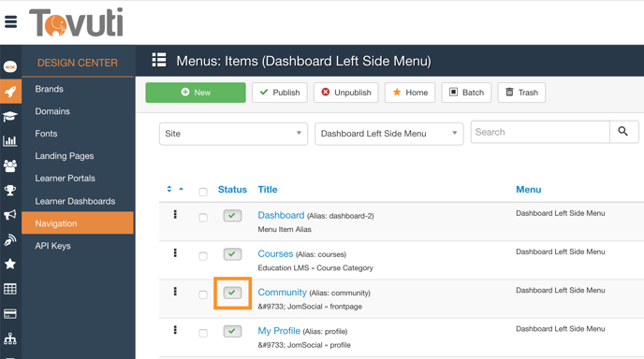
Task: Open the Dashboard Left Side Menu dropdown
Action: tap(389, 134)
